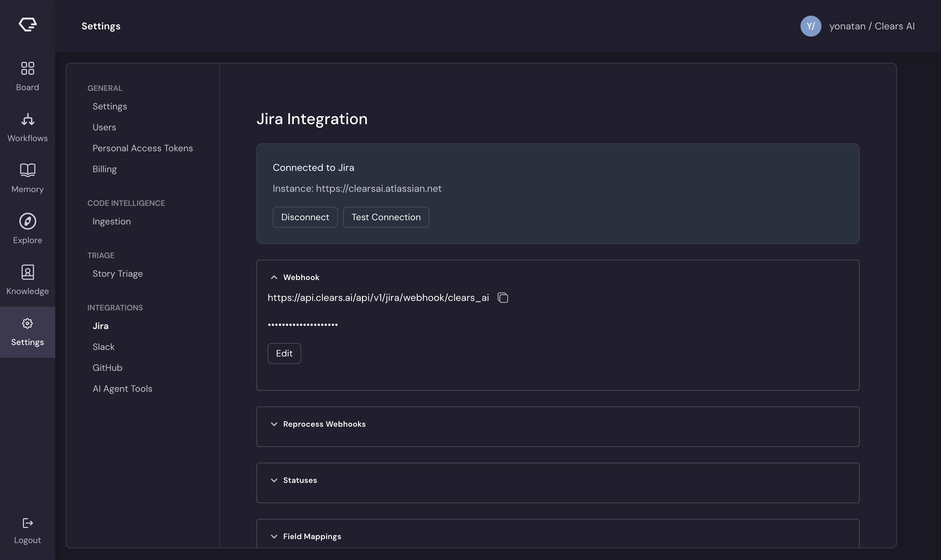Open the Billing settings page

[x=105, y=169]
